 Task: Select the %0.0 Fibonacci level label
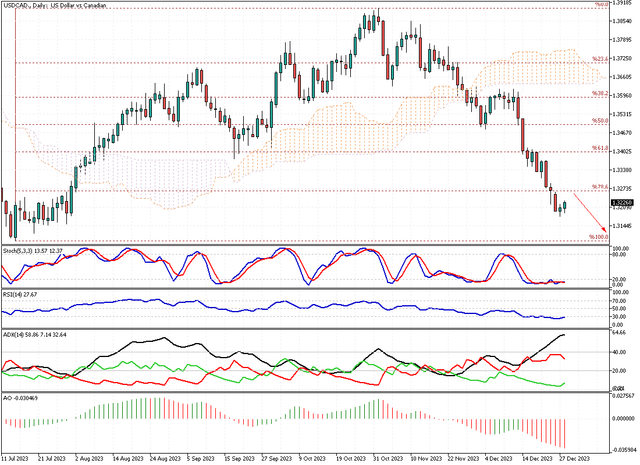click(601, 5)
